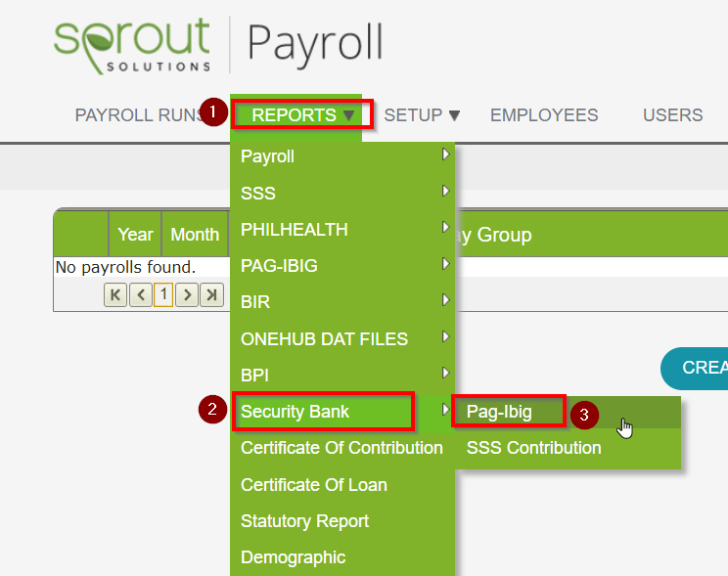The width and height of the screenshot is (728, 576).
Task: Open the Payroll Runs tab
Action: tap(138, 115)
